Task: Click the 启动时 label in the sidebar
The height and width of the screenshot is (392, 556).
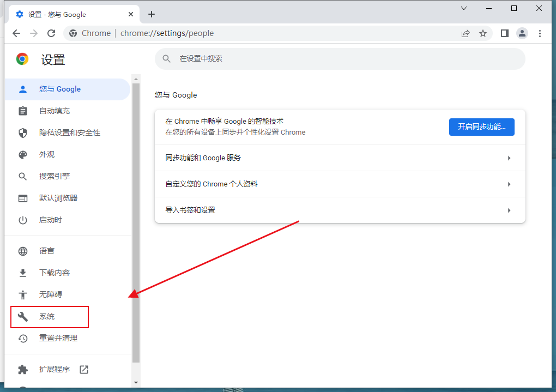Action: (x=51, y=220)
